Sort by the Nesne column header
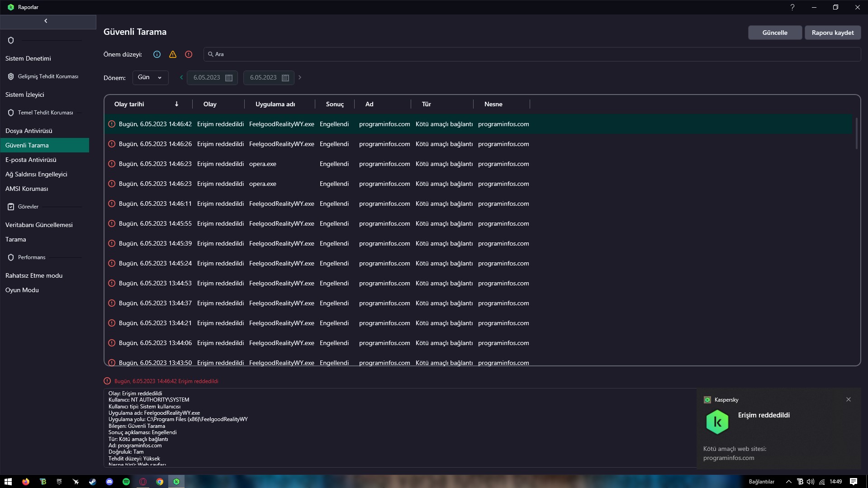The width and height of the screenshot is (868, 488). coord(493,104)
